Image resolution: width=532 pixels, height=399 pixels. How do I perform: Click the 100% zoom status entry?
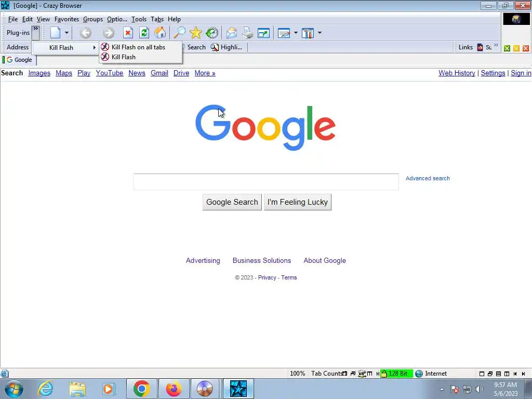297,374
